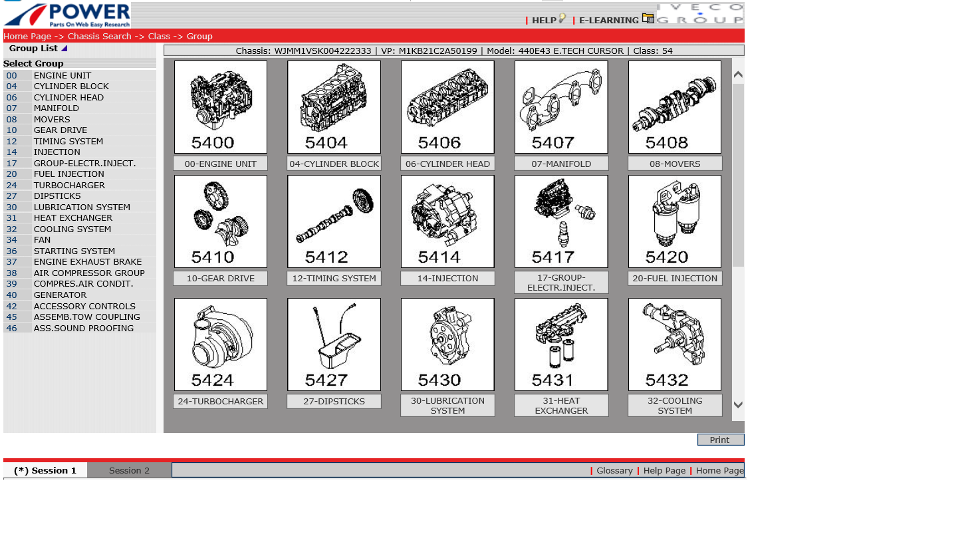980x552 pixels.
Task: Select LUBRICATION SYSTEM in group list
Action: coord(82,207)
